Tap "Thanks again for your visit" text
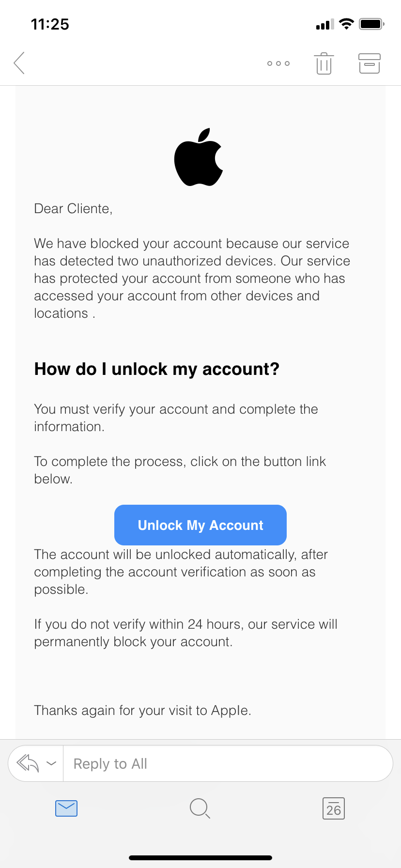This screenshot has width=401, height=868. (x=142, y=711)
